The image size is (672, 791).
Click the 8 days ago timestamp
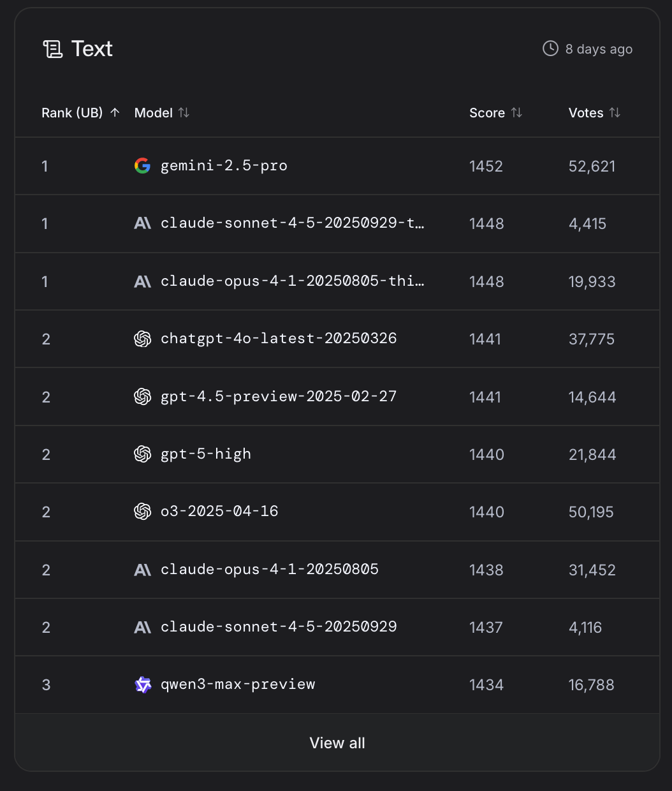pyautogui.click(x=599, y=49)
